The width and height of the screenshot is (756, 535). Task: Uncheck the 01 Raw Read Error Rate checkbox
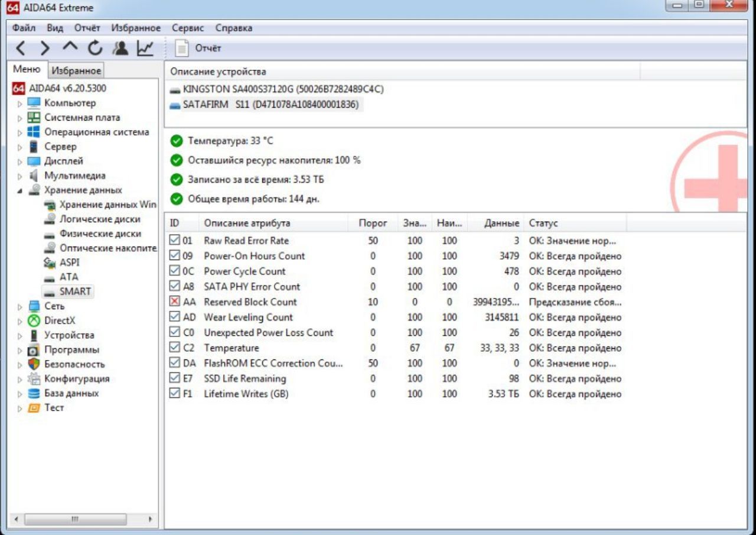point(174,240)
